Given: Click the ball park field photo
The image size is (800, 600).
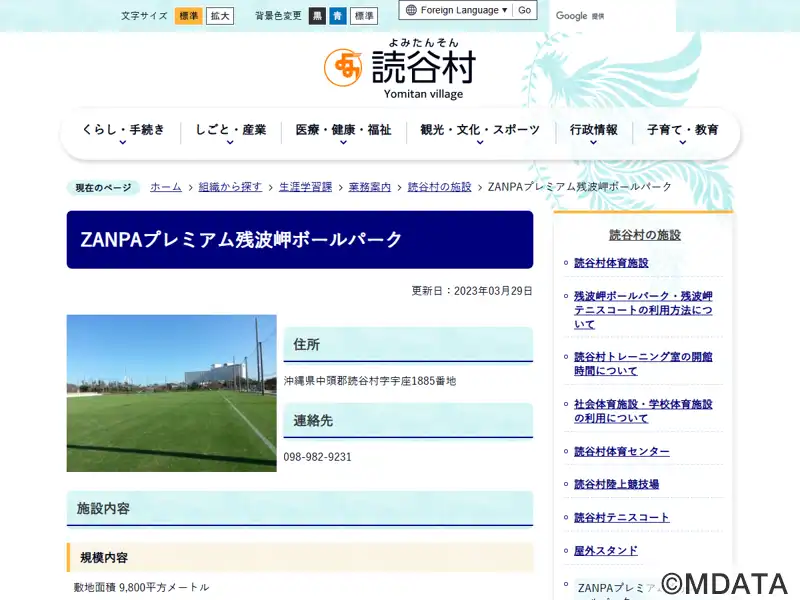Looking at the screenshot, I should (x=172, y=393).
